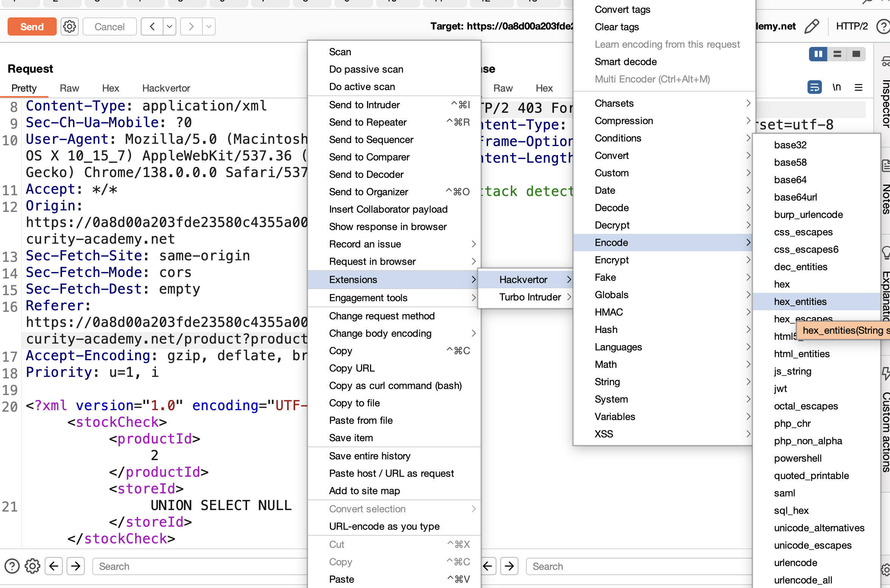Open response panel hamburger menu
The height and width of the screenshot is (588, 890).
(859, 87)
